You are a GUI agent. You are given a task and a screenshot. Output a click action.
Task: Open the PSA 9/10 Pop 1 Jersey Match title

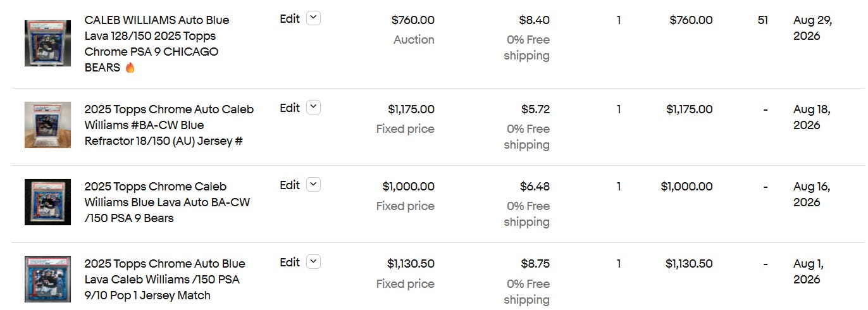point(164,280)
